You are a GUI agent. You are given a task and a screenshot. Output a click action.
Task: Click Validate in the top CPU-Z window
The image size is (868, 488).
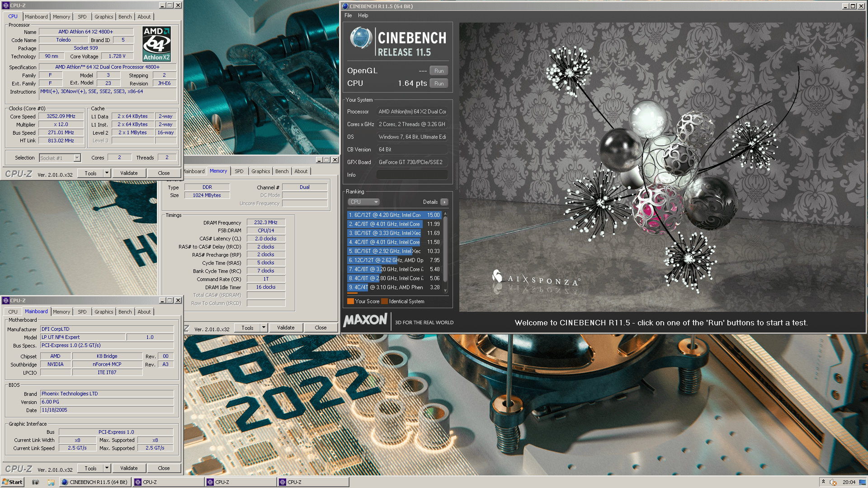(x=129, y=173)
